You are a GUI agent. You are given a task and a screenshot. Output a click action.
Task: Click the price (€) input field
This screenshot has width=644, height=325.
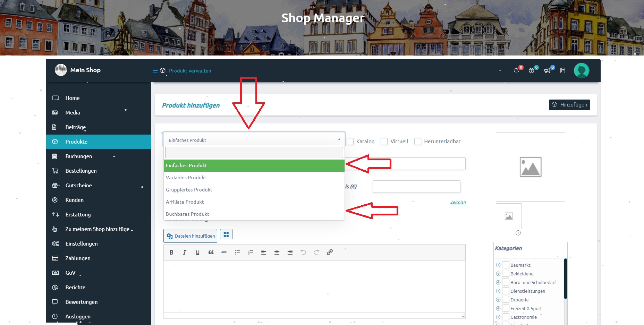416,187
